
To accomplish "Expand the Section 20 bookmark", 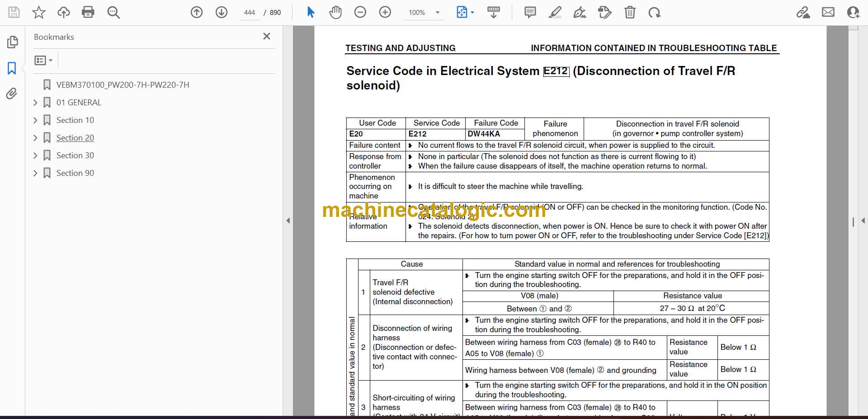I will [x=35, y=138].
